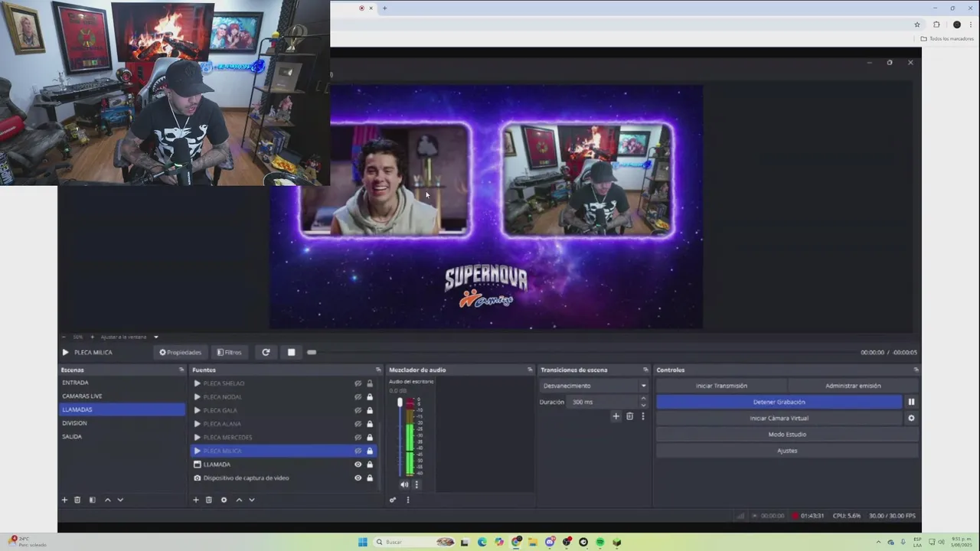Image resolution: width=980 pixels, height=551 pixels.
Task: Delete the selected scene with trash icon
Action: coord(77,500)
